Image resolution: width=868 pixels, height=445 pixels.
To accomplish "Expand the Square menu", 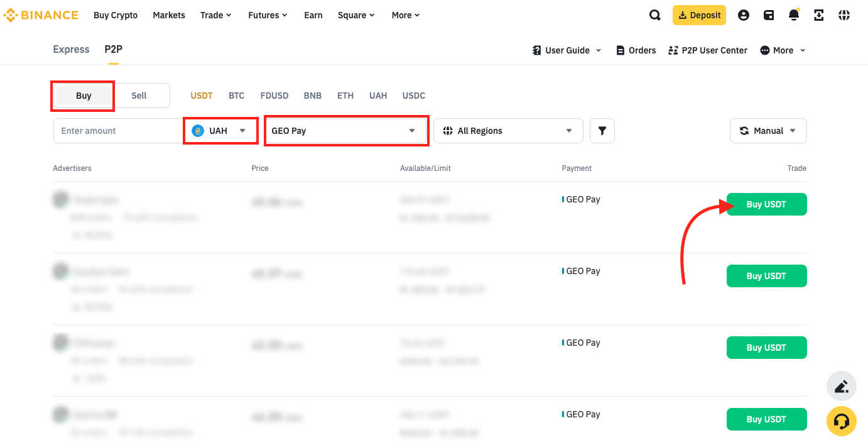I will point(356,15).
